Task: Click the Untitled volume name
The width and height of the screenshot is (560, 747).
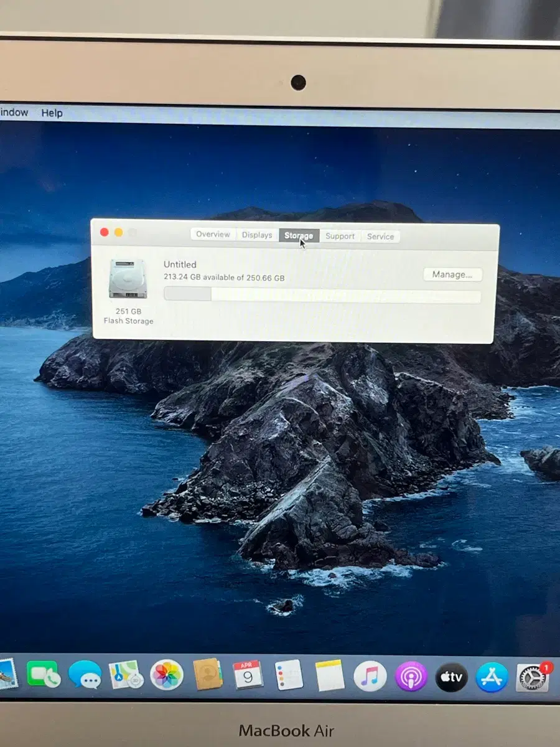Action: tap(180, 265)
